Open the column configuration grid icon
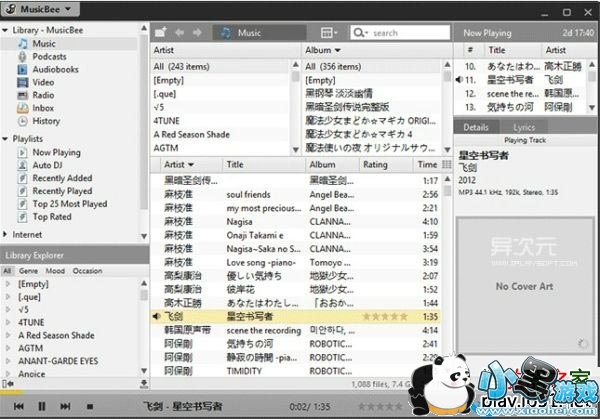The width and height of the screenshot is (600, 419). 447,165
